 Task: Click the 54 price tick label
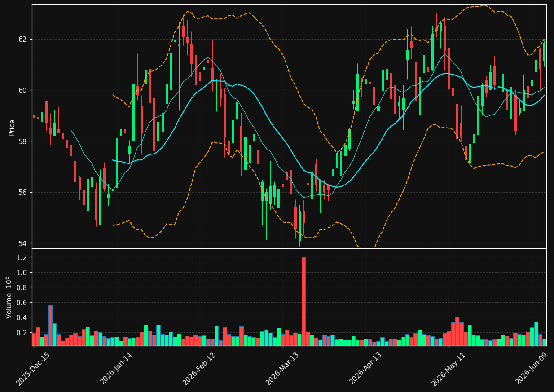(x=23, y=243)
